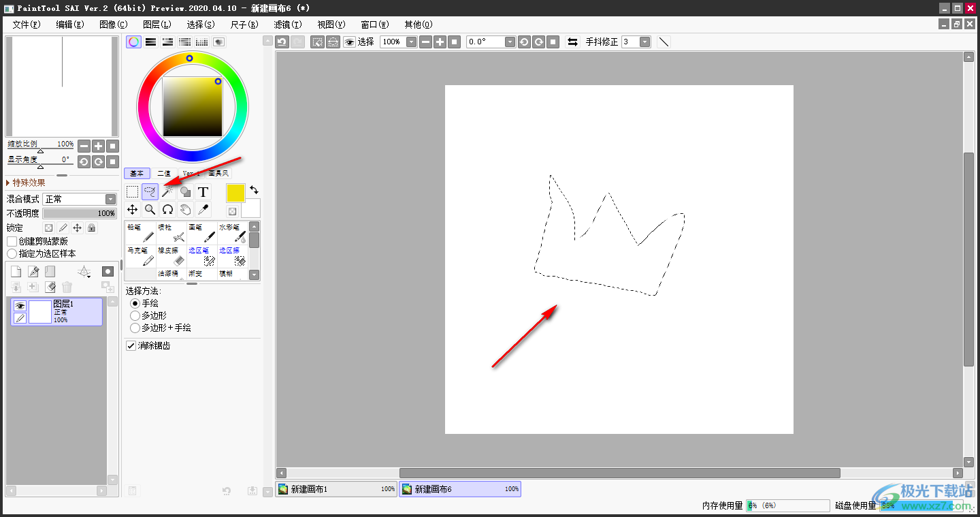Select the Text tool

(203, 192)
